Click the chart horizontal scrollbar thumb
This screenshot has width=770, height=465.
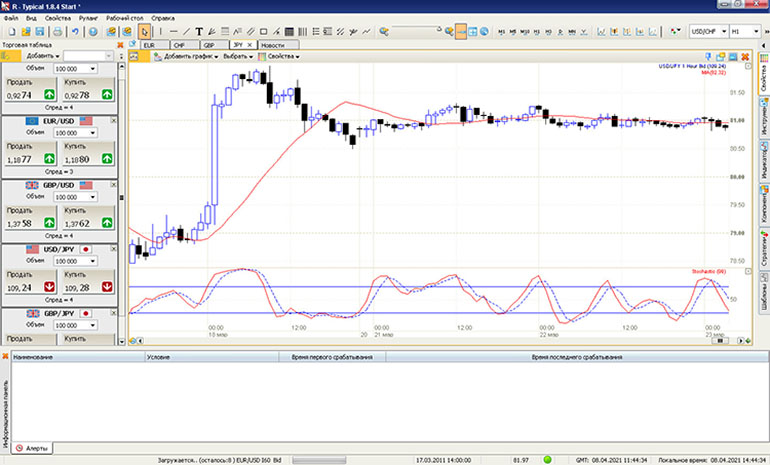click(x=720, y=340)
